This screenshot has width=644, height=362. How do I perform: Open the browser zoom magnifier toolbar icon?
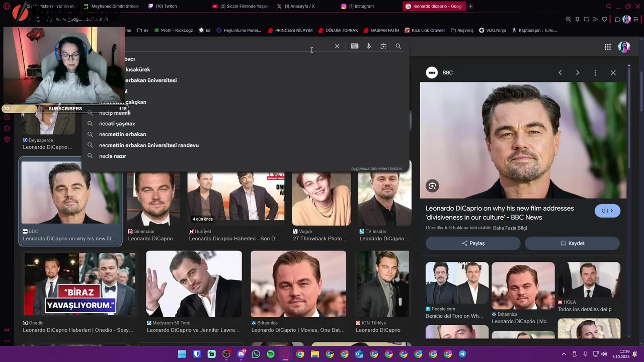pyautogui.click(x=568, y=19)
